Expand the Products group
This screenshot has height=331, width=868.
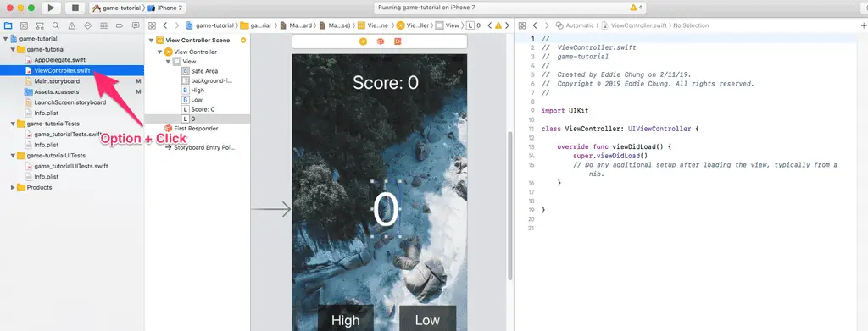(x=14, y=187)
